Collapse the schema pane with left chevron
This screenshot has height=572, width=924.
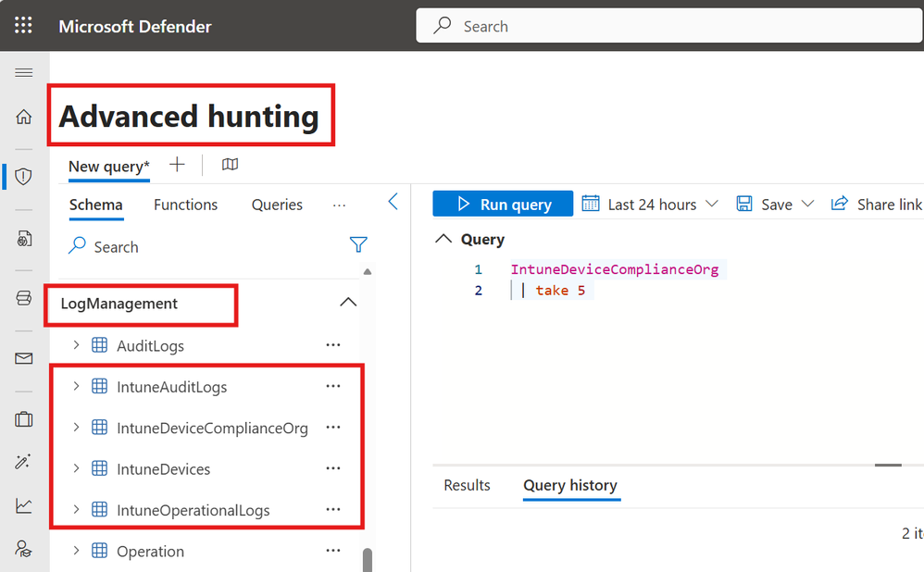click(x=393, y=202)
